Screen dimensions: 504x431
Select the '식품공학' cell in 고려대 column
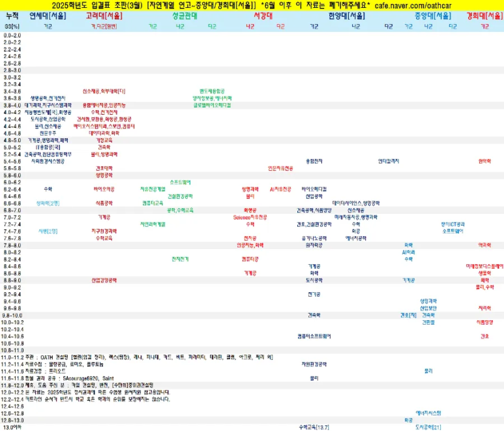(104, 203)
